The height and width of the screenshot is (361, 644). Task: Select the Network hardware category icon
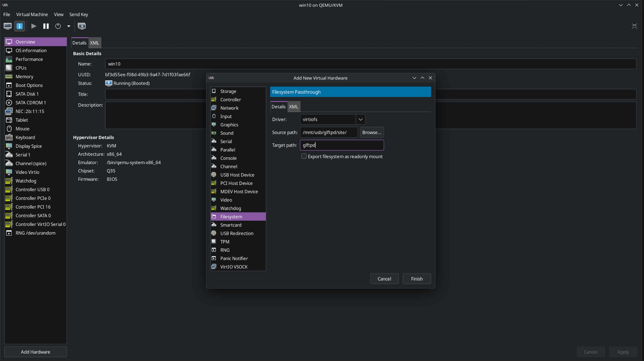pyautogui.click(x=214, y=108)
